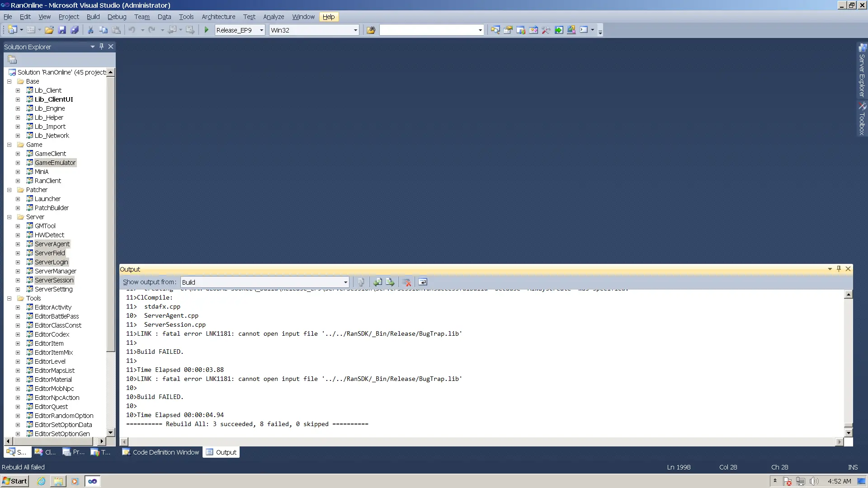
Task: Click the Find in Files icon
Action: point(371,30)
